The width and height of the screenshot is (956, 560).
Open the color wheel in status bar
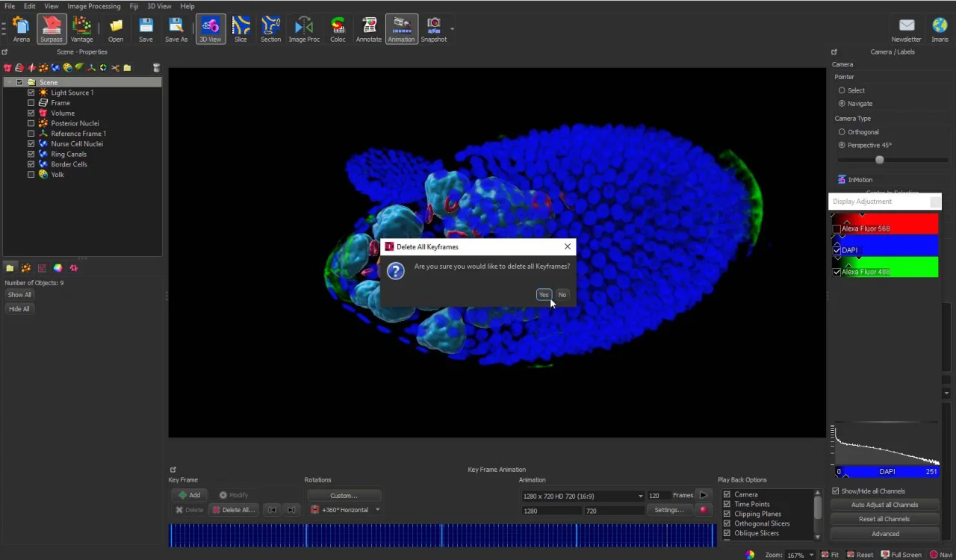[750, 555]
